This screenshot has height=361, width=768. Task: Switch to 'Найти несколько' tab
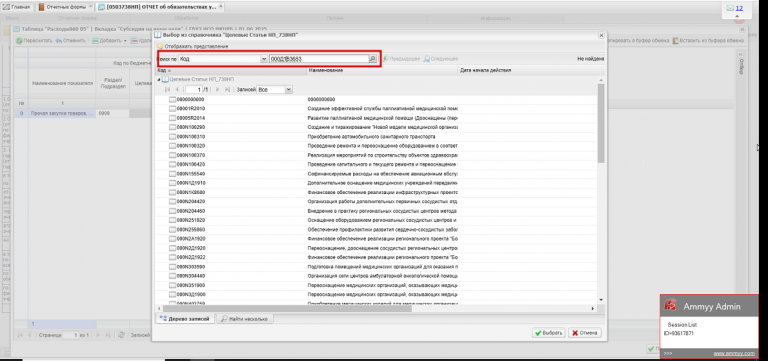coord(244,319)
